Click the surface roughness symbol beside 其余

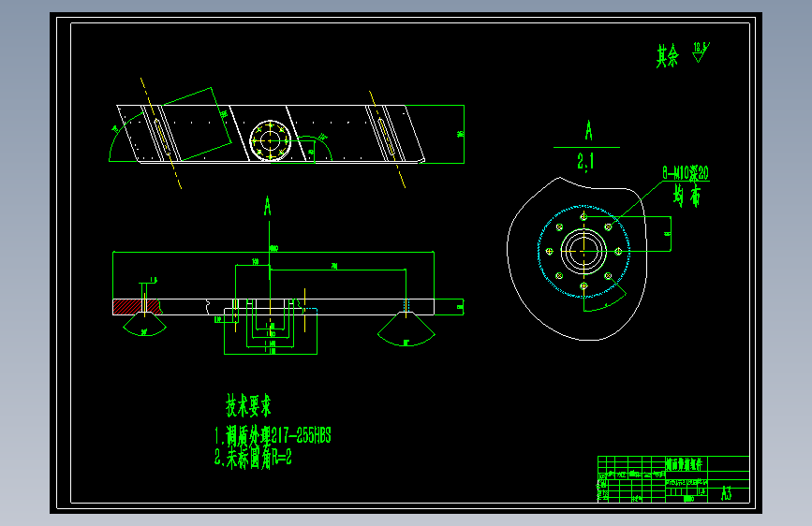pos(701,52)
